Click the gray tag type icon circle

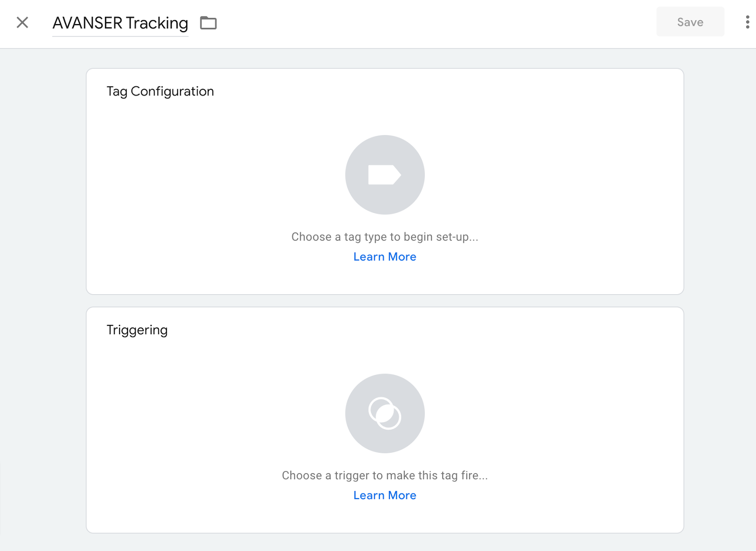pyautogui.click(x=385, y=175)
